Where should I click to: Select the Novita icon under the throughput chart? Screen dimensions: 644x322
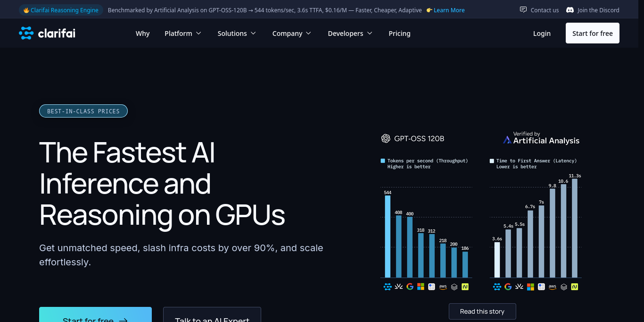(x=465, y=287)
